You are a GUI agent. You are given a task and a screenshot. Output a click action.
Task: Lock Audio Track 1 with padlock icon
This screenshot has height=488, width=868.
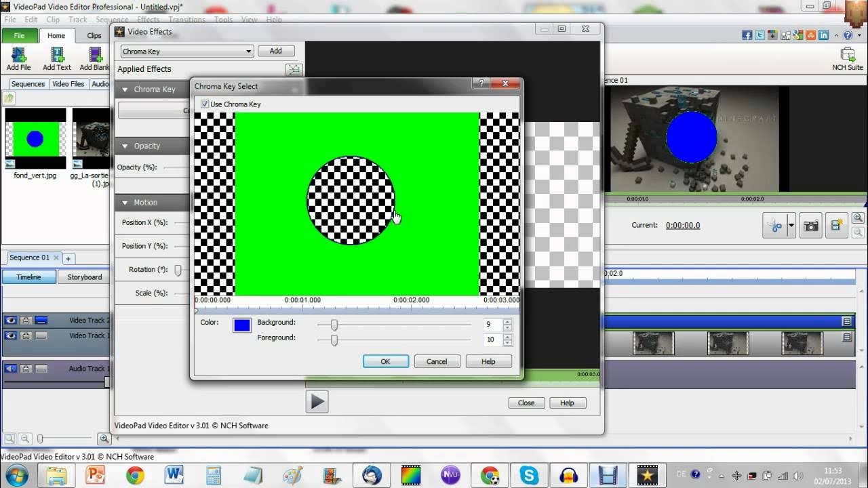pos(26,369)
